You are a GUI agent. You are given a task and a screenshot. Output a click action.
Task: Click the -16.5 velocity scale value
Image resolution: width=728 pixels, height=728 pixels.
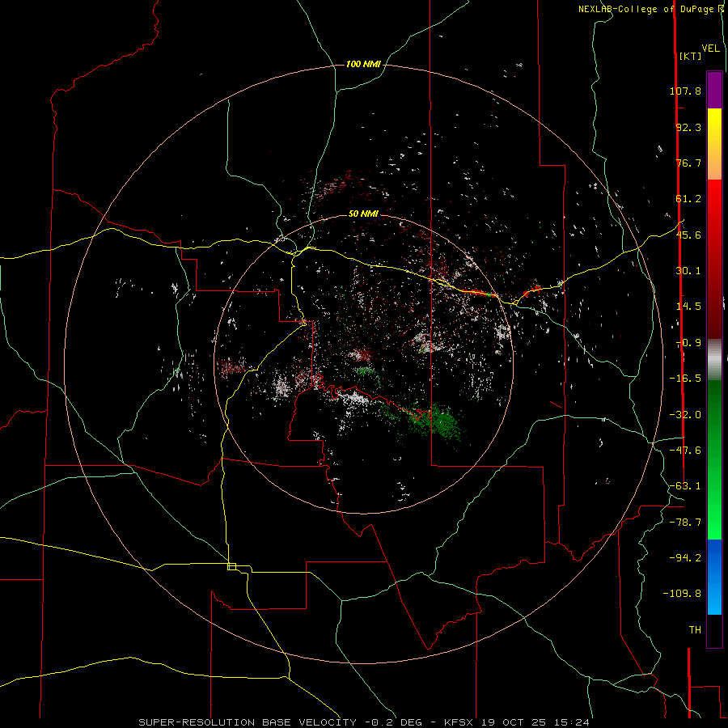pyautogui.click(x=685, y=379)
